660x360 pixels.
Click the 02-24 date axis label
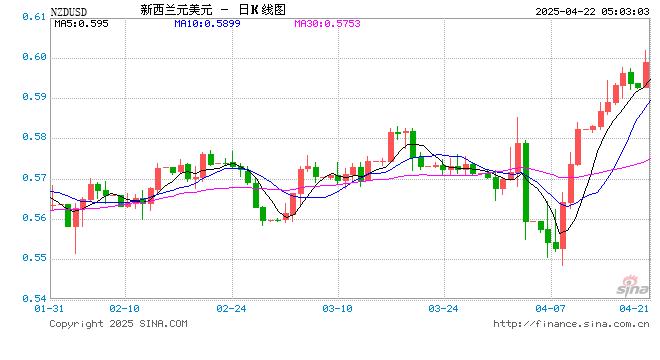click(231, 309)
